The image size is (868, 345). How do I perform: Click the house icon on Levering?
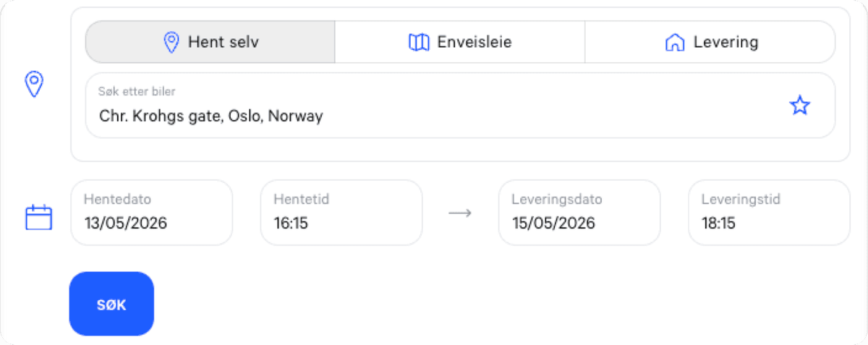point(674,43)
